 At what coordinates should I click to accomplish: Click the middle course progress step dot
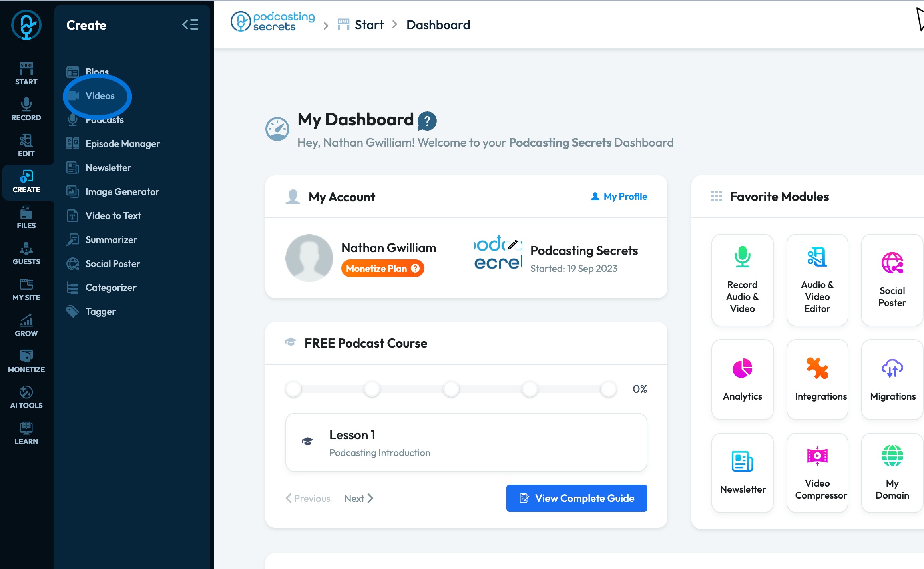(x=451, y=389)
